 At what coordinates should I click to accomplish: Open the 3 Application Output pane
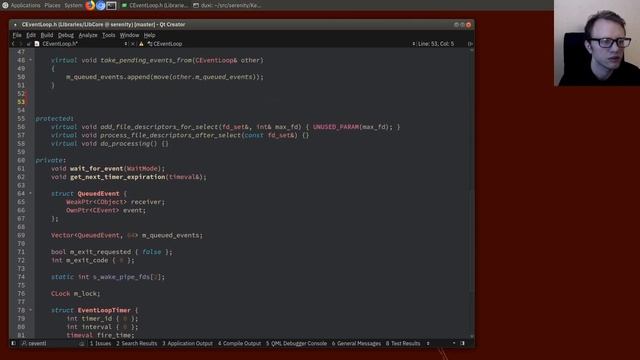pos(187,343)
